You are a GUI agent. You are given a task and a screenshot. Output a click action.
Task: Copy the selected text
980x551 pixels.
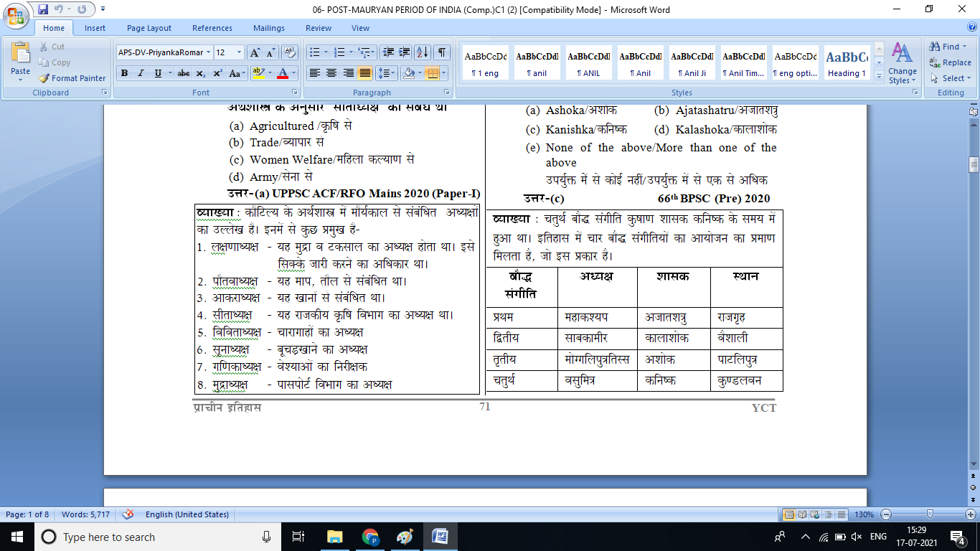point(55,62)
